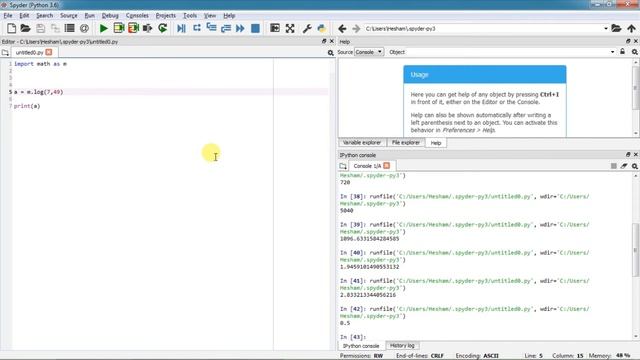
Task: Click the editor find magnifier icon
Action: click(331, 53)
